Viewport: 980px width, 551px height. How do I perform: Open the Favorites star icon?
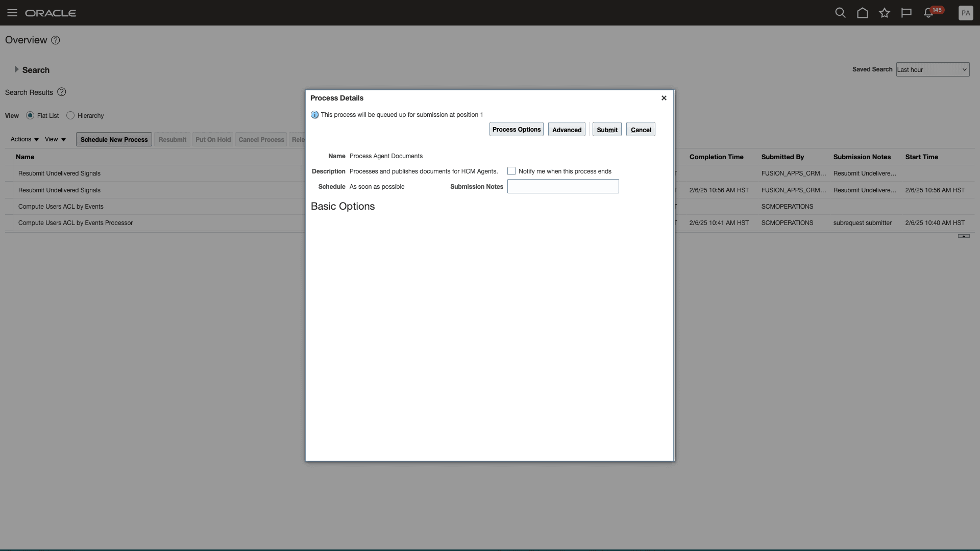coord(884,13)
